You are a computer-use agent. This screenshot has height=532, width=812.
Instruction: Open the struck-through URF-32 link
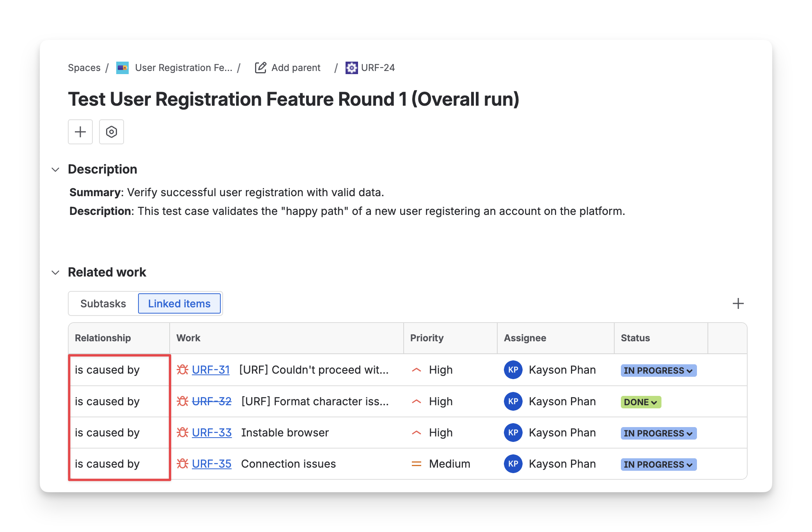(x=212, y=401)
